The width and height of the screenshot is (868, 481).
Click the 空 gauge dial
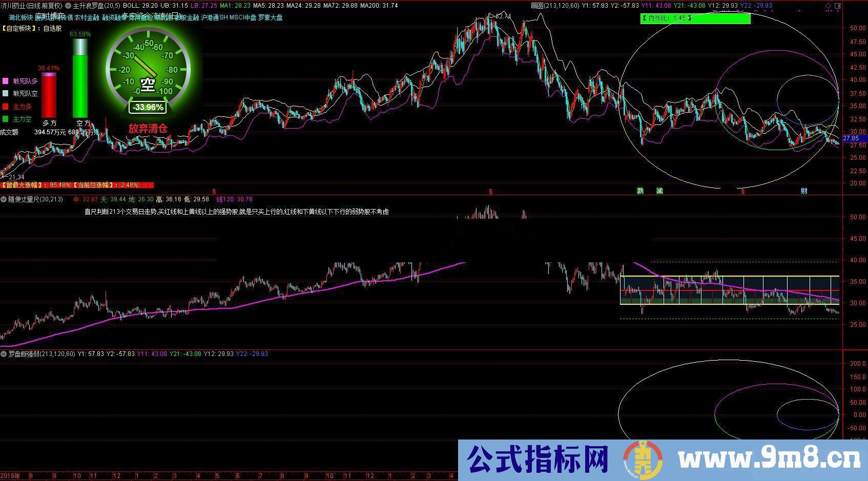click(148, 70)
